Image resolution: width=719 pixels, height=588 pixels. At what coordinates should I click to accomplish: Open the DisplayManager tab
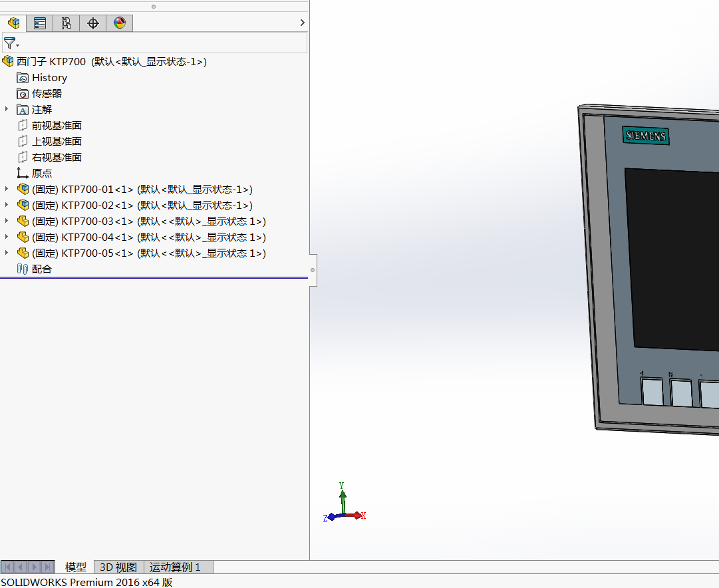point(120,23)
